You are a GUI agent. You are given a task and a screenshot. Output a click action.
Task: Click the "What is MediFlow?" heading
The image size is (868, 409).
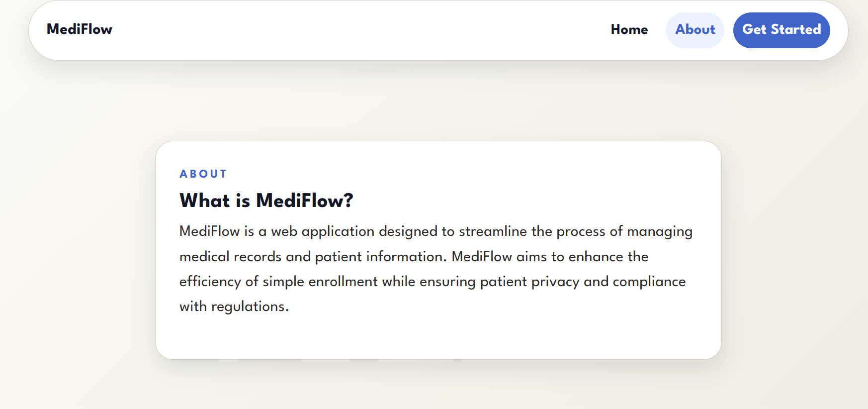[x=266, y=201]
